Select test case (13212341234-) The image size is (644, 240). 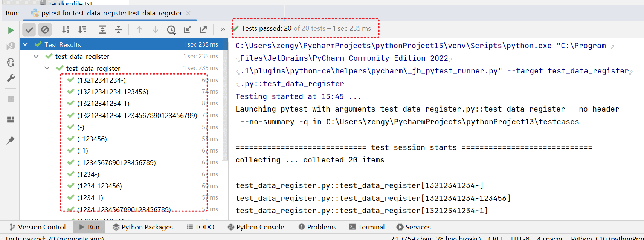pos(101,80)
